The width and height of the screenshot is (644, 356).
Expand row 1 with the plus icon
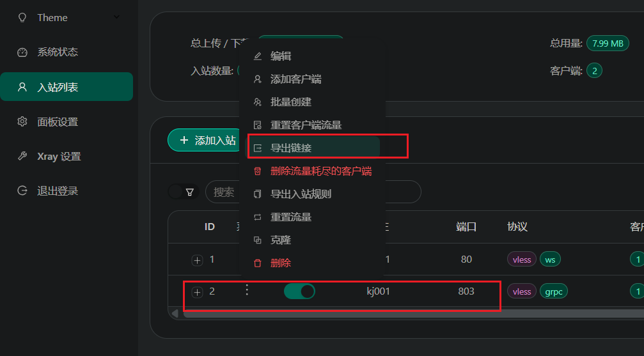(197, 260)
